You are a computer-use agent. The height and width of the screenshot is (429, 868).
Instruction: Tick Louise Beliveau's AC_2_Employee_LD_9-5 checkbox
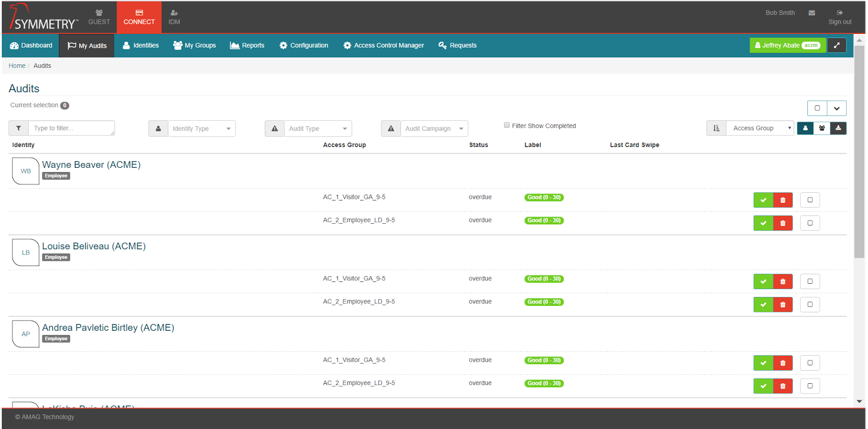[810, 304]
